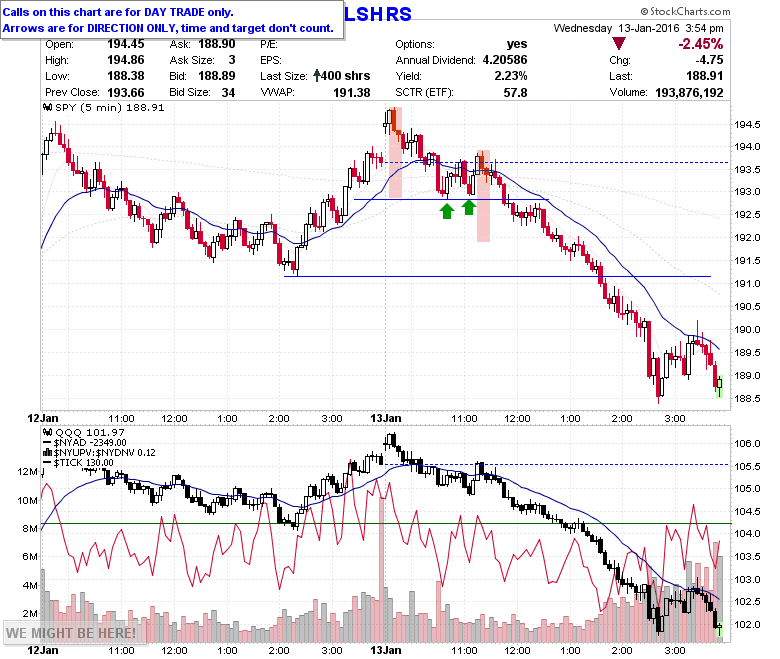The height and width of the screenshot is (659, 780).
Task: Click the red down-triangle change indicator
Action: coord(618,44)
